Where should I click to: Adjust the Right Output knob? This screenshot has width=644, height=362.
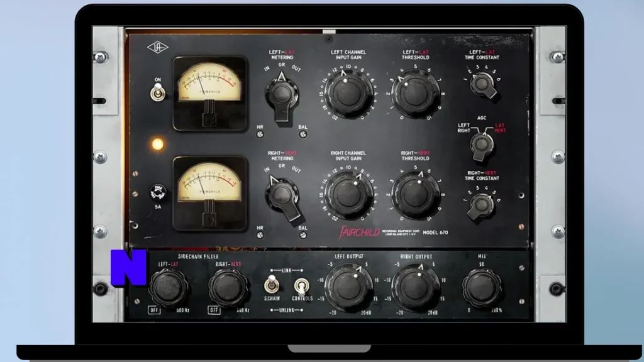[x=416, y=287]
